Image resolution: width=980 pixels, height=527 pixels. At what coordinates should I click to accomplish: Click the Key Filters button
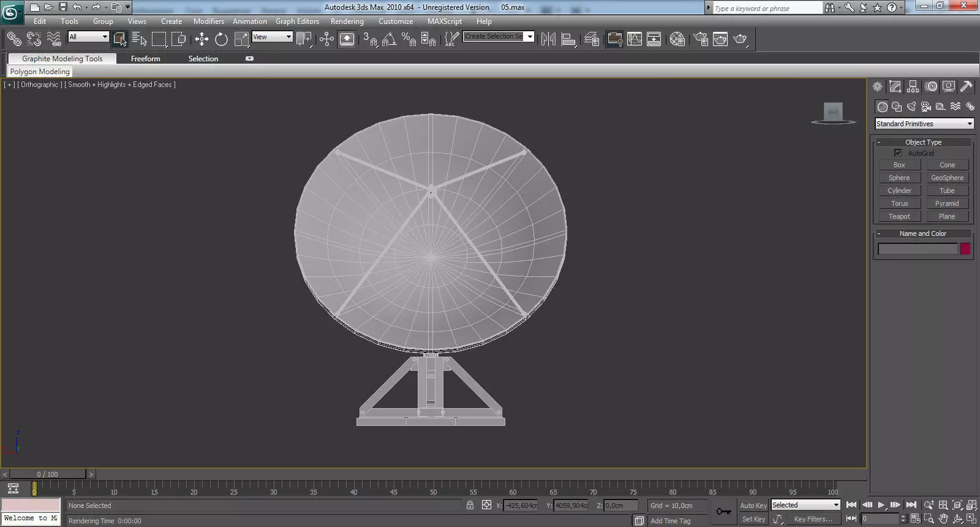tap(813, 519)
